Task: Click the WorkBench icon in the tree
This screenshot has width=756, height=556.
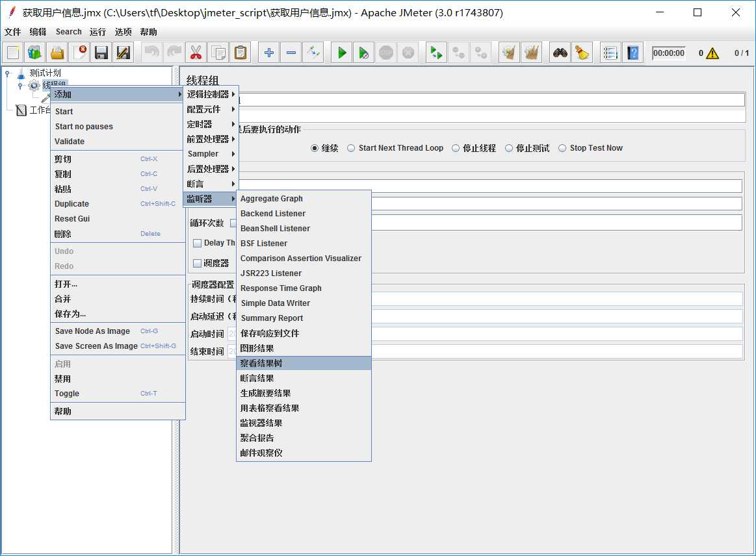Action: [21, 110]
